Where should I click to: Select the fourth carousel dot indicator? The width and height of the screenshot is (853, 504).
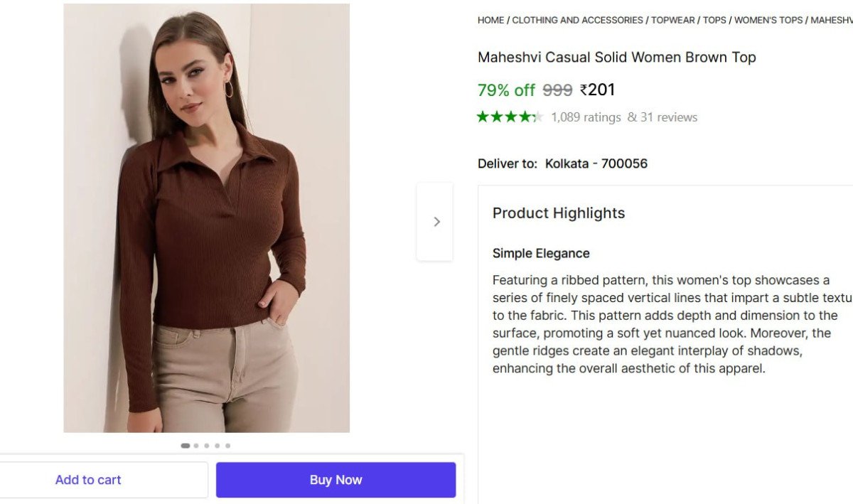[218, 446]
